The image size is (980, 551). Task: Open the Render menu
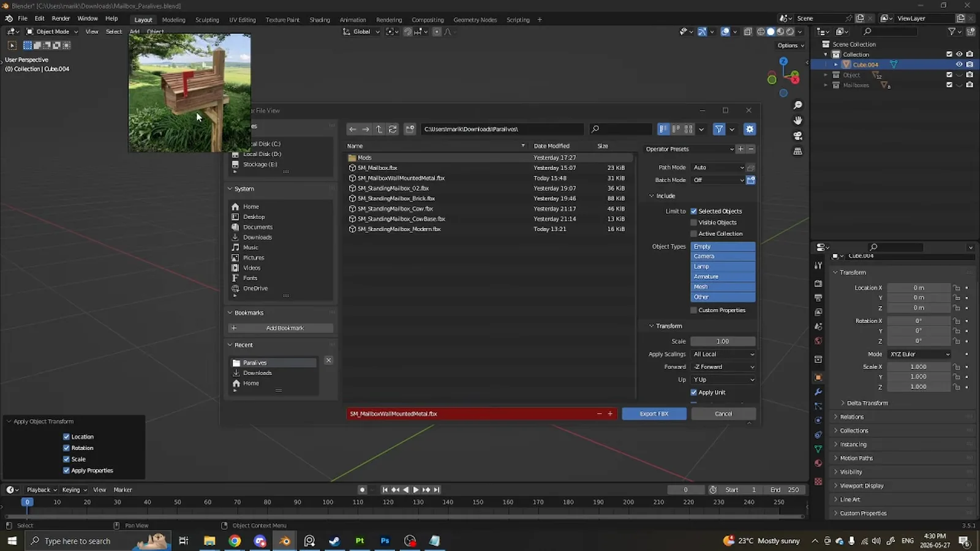coord(61,19)
